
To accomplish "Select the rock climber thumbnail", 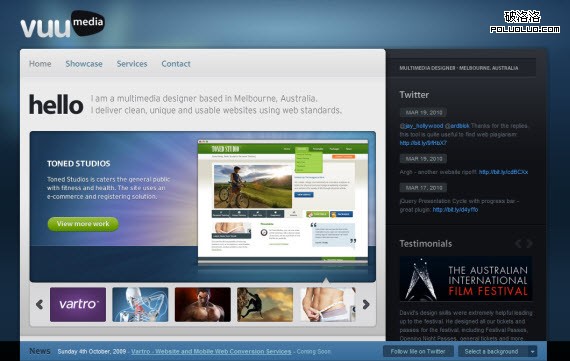I will [x=265, y=305].
